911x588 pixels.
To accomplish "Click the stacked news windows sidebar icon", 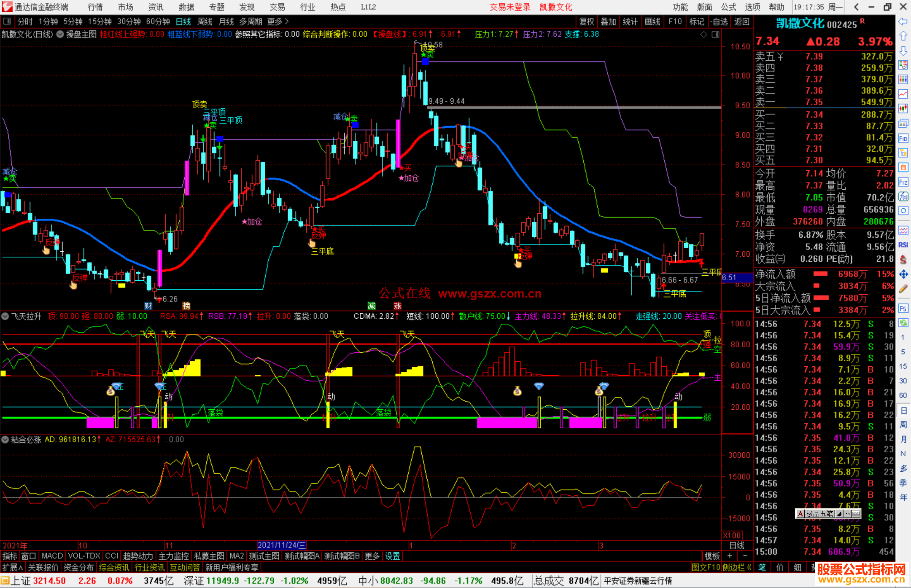I will click(903, 124).
